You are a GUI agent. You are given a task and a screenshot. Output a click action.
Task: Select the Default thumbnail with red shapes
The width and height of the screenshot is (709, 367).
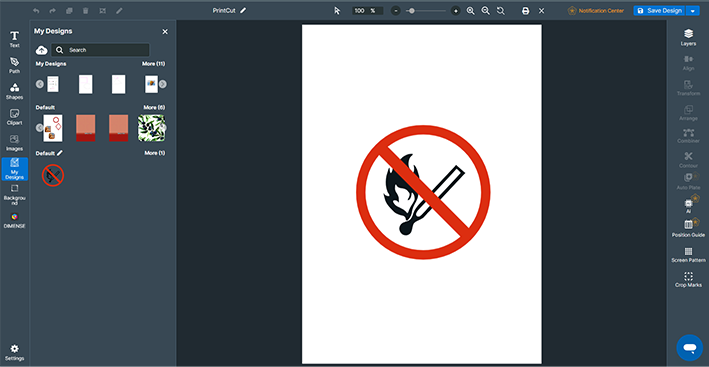click(53, 128)
